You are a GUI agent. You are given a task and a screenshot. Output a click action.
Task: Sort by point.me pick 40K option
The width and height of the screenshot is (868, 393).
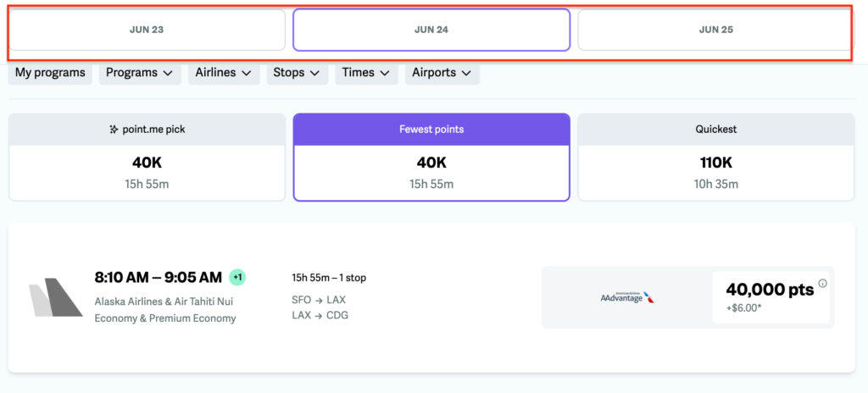click(147, 158)
